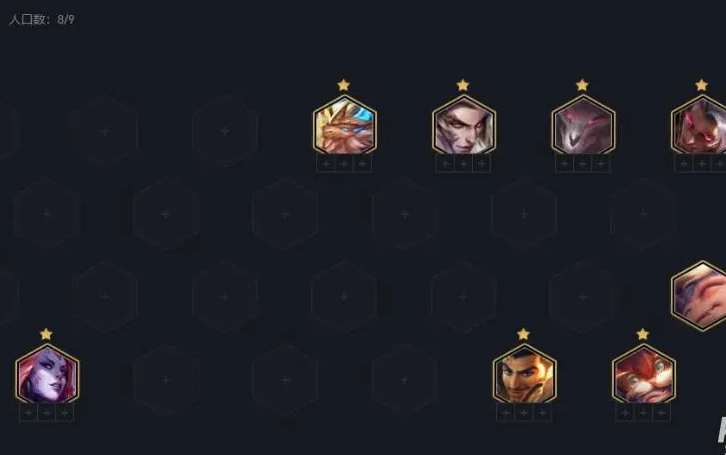The height and width of the screenshot is (455, 726).
Task: Add item to dark wolf champion's last slot
Action: pos(601,164)
